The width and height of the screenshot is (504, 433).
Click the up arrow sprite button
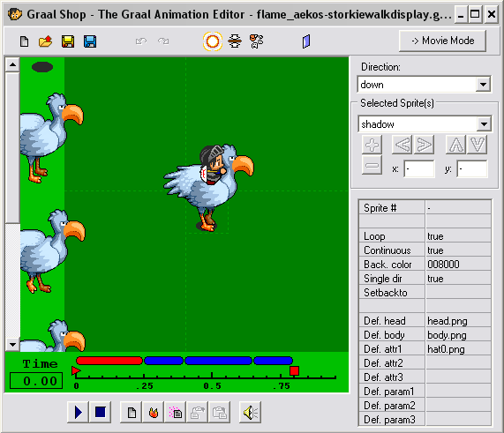coord(456,145)
